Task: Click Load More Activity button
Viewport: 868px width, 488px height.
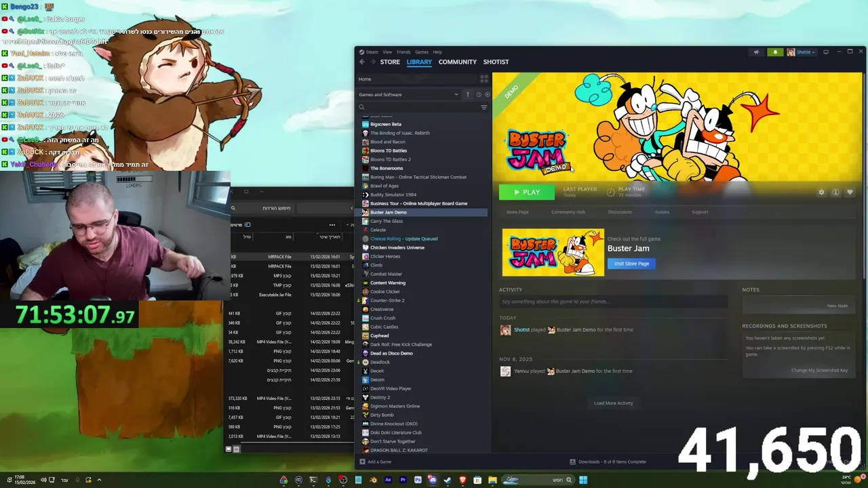Action: click(614, 403)
